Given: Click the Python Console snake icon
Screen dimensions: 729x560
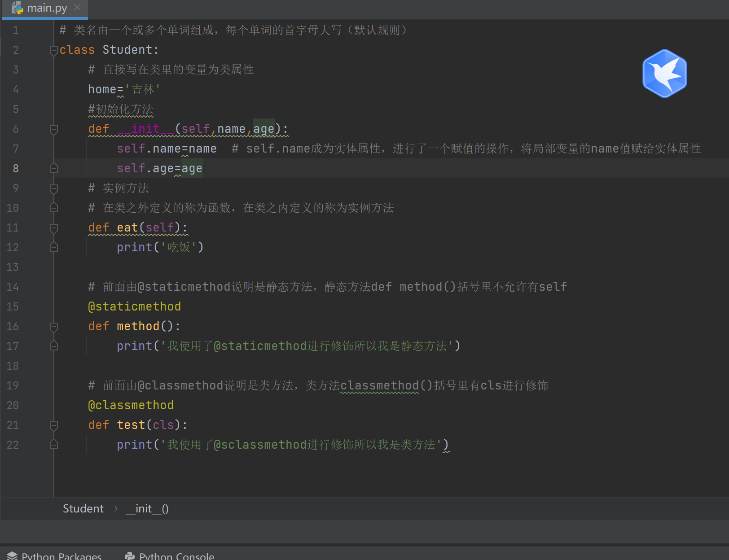Looking at the screenshot, I should click(x=130, y=556).
